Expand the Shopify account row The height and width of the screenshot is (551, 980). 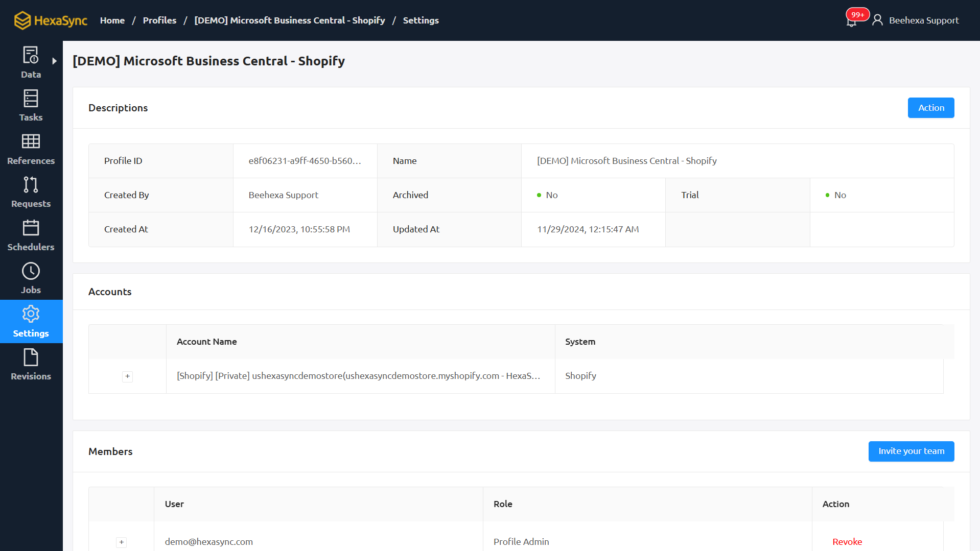(128, 376)
